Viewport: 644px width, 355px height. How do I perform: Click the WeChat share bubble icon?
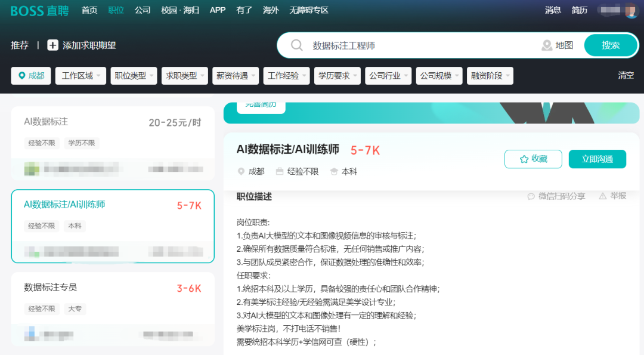tap(531, 196)
